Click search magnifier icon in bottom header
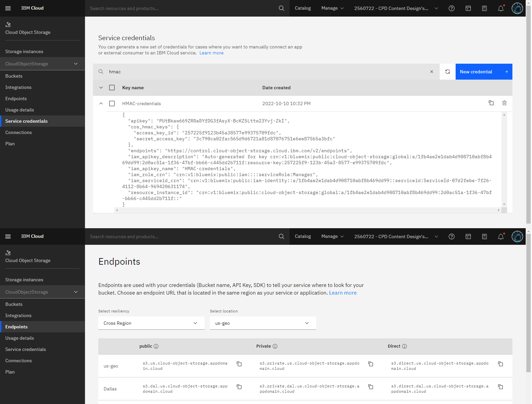This screenshot has height=404, width=532. 281,236
